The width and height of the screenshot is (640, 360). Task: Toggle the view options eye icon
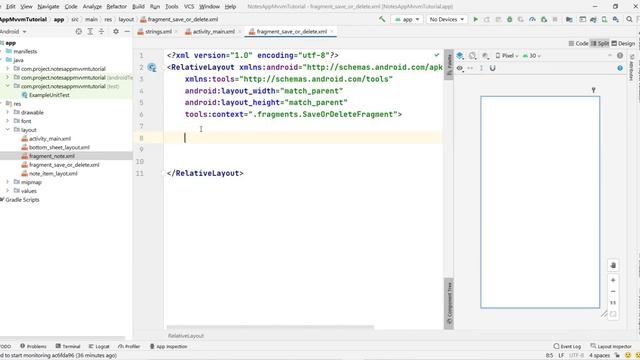click(x=460, y=68)
